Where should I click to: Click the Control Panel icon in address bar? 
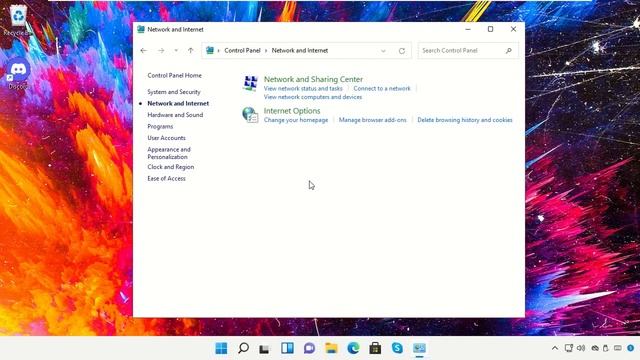[x=210, y=50]
